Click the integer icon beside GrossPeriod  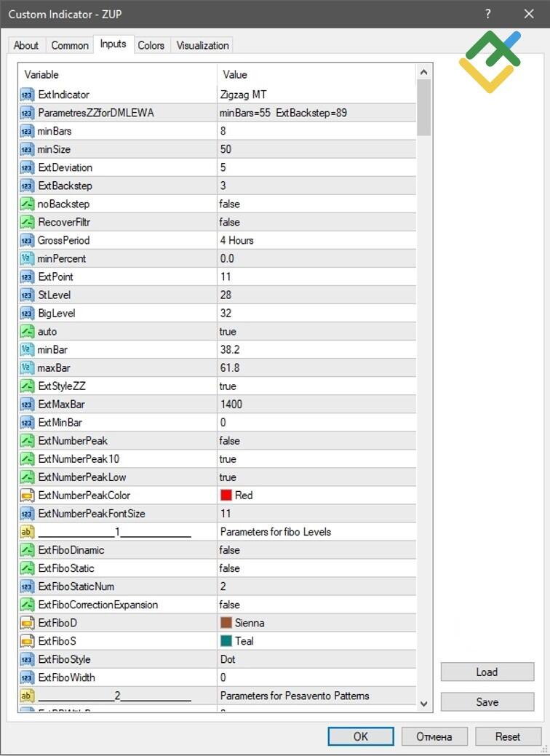pyautogui.click(x=27, y=240)
